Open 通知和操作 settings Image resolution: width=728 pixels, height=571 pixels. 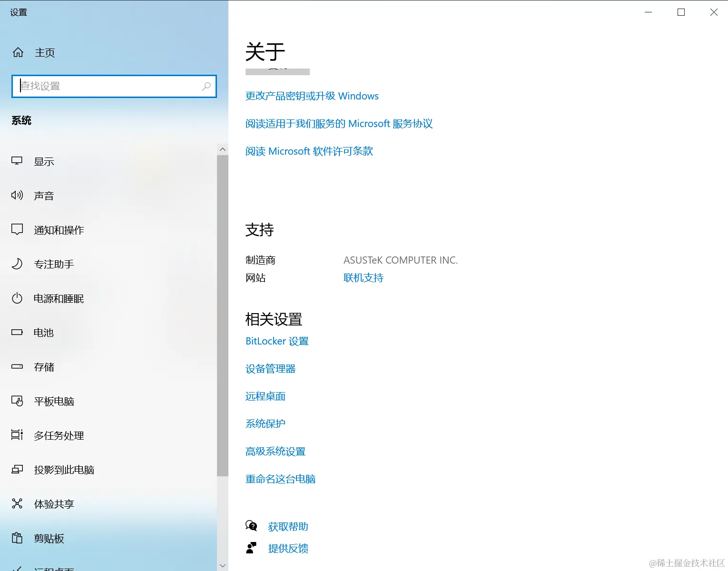click(59, 230)
